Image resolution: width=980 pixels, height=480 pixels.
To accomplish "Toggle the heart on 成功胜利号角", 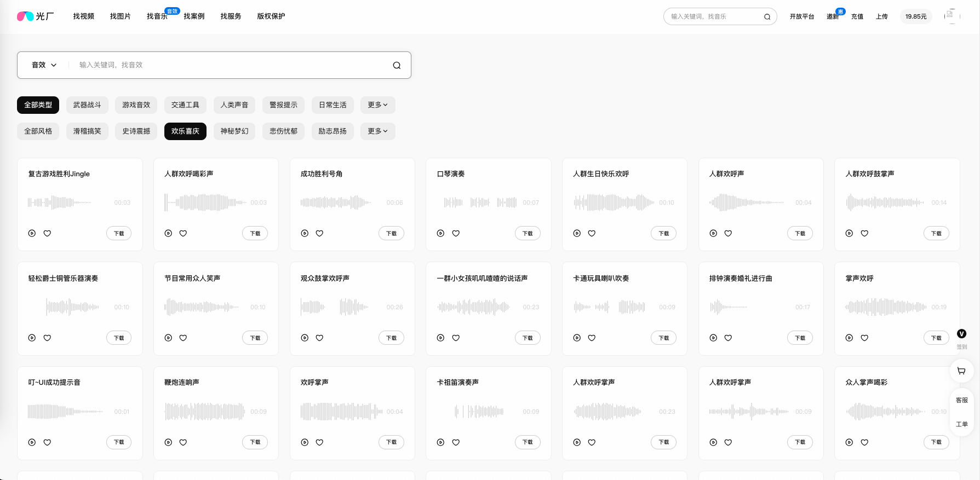I will pos(319,233).
